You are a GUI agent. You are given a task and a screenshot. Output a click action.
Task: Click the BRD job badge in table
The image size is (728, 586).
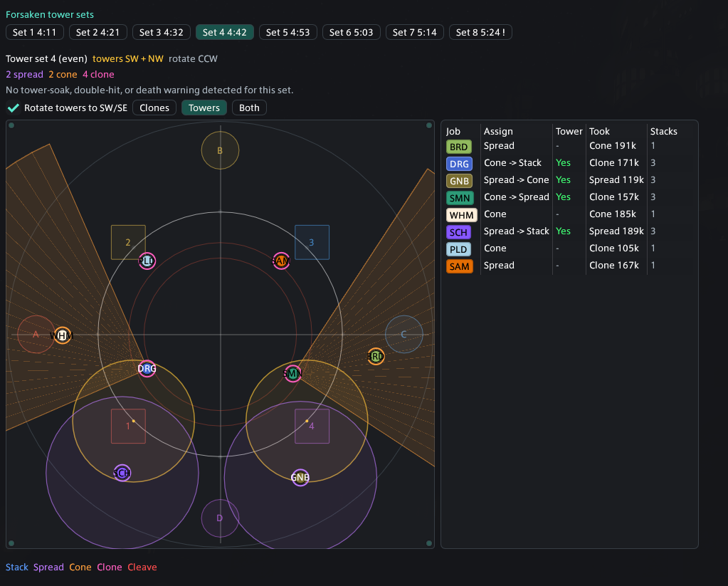[x=459, y=147]
